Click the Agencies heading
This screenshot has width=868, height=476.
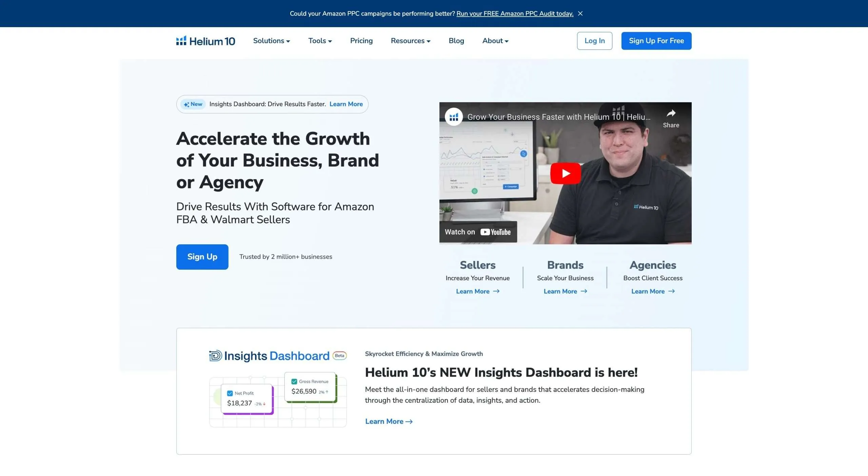point(653,265)
